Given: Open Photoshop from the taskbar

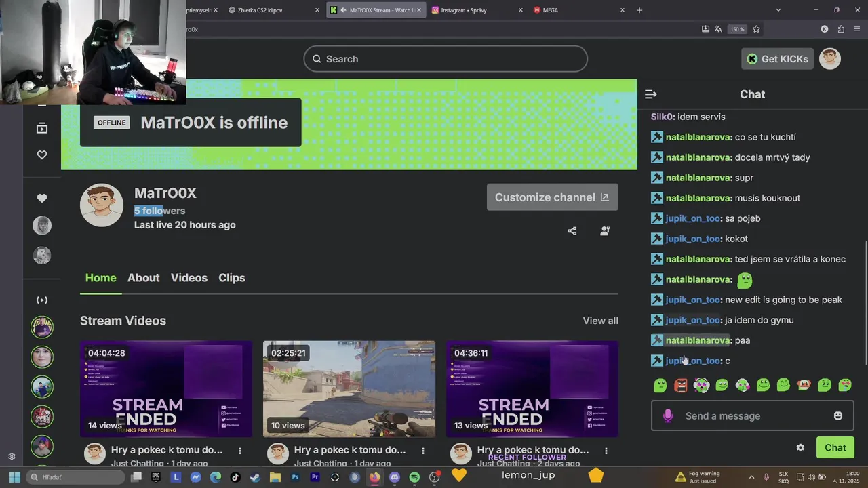Looking at the screenshot, I should pyautogui.click(x=295, y=477).
